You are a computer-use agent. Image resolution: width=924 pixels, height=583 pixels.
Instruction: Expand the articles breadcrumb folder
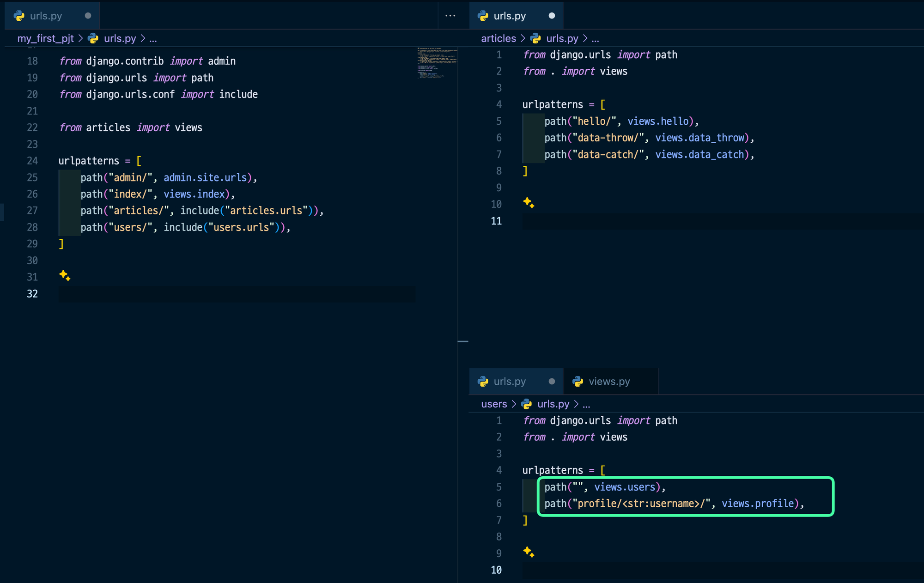pyautogui.click(x=498, y=38)
